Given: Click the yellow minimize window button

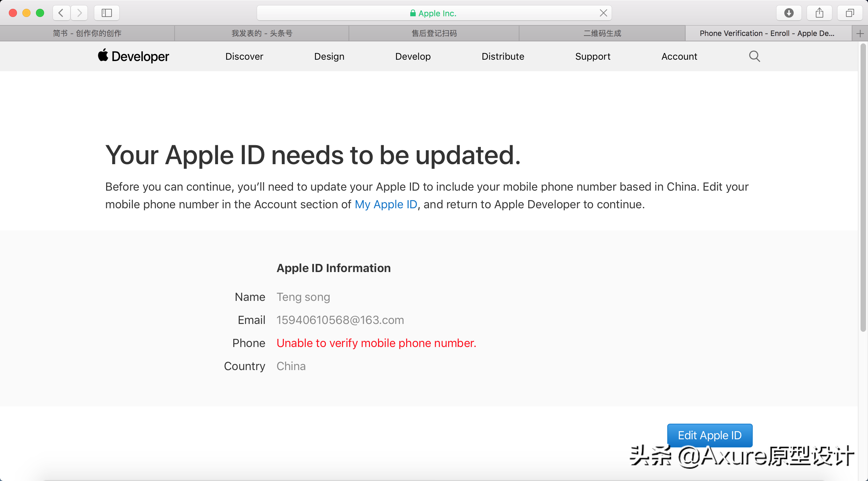Looking at the screenshot, I should 26,13.
